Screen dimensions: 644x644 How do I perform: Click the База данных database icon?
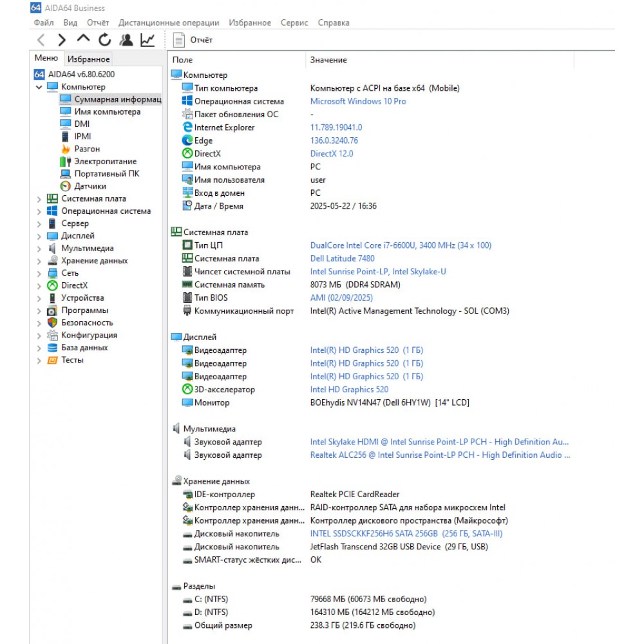click(52, 348)
